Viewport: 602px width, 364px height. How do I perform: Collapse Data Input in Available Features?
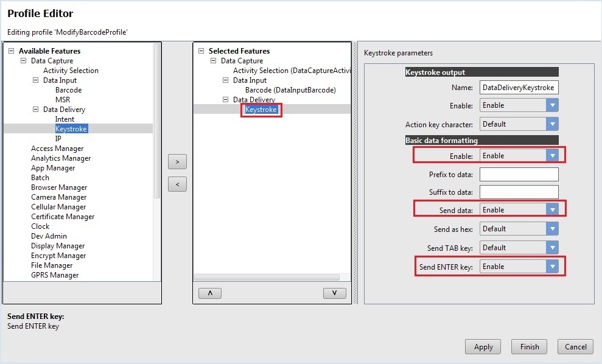[x=36, y=80]
